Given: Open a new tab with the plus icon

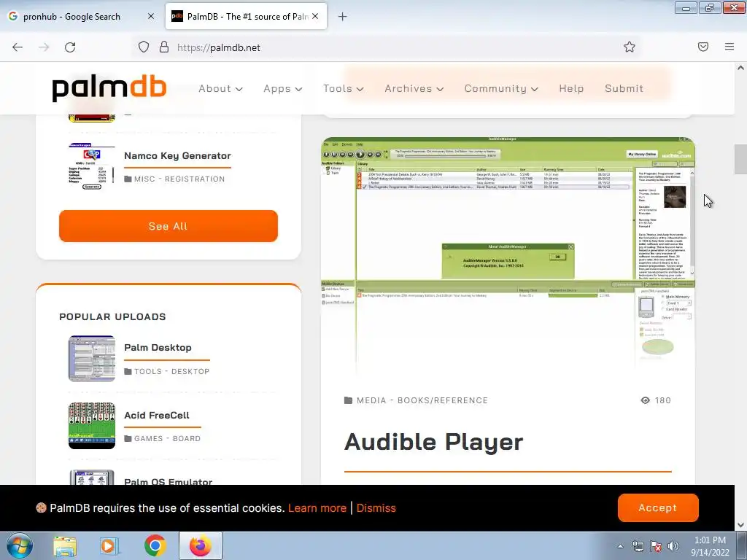Looking at the screenshot, I should [342, 17].
